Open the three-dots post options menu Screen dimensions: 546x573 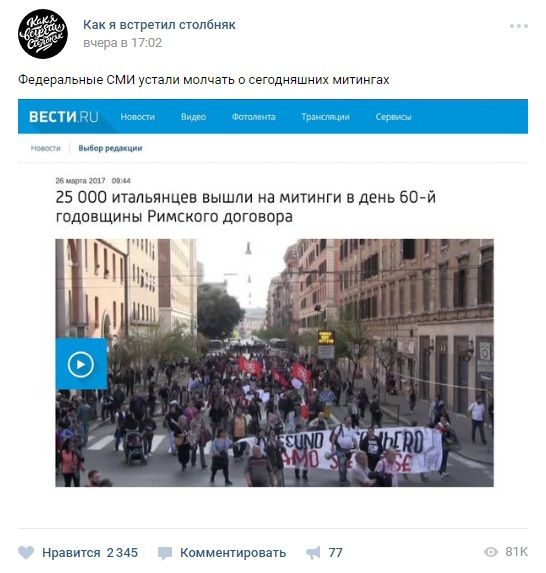519,26
